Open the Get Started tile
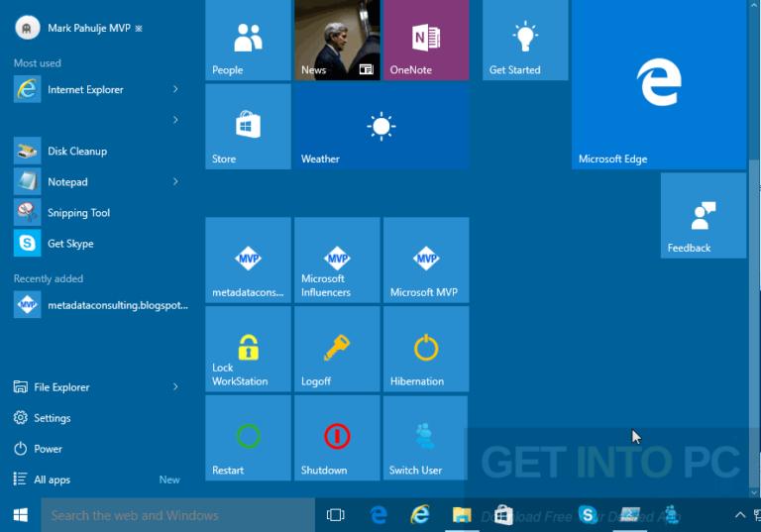Image resolution: width=761 pixels, height=532 pixels. (525, 40)
